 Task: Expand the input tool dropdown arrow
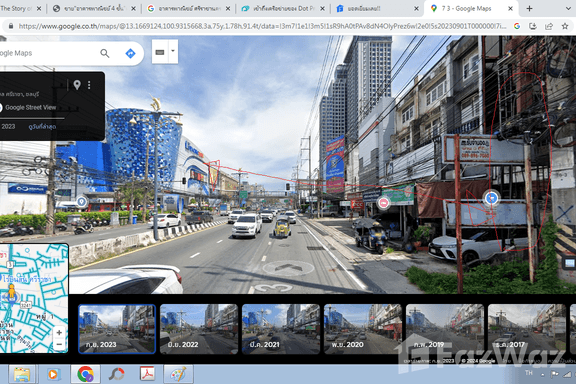173,51
